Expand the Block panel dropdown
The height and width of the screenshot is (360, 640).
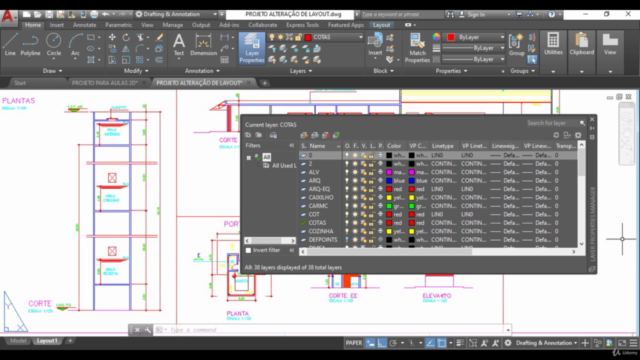(384, 71)
